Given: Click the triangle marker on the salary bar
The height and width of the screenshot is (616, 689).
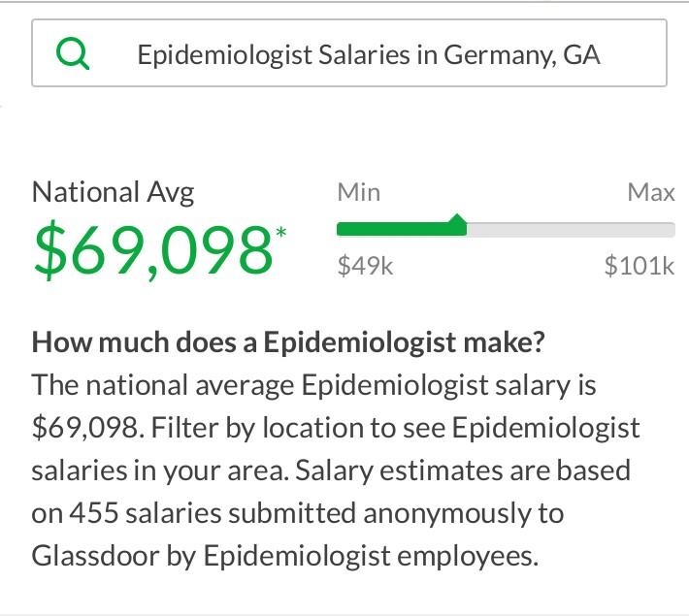Looking at the screenshot, I should pos(457,225).
